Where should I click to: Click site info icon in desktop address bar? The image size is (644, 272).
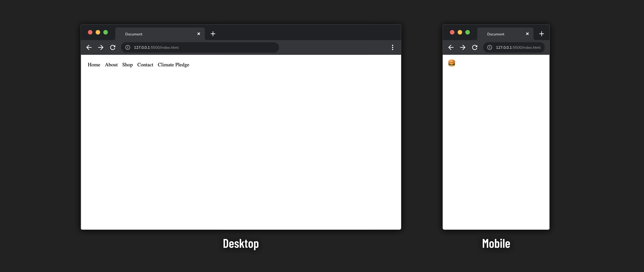point(128,48)
